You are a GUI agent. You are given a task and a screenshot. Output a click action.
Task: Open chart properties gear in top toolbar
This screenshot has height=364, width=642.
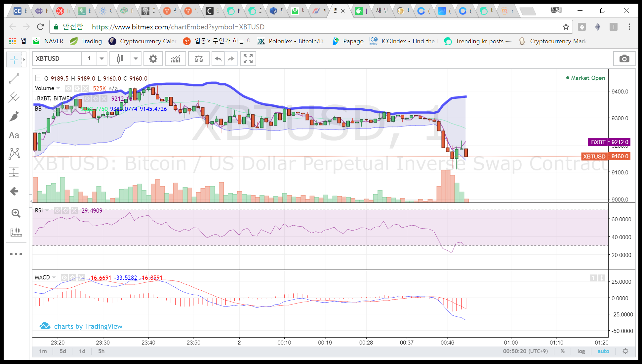(153, 59)
